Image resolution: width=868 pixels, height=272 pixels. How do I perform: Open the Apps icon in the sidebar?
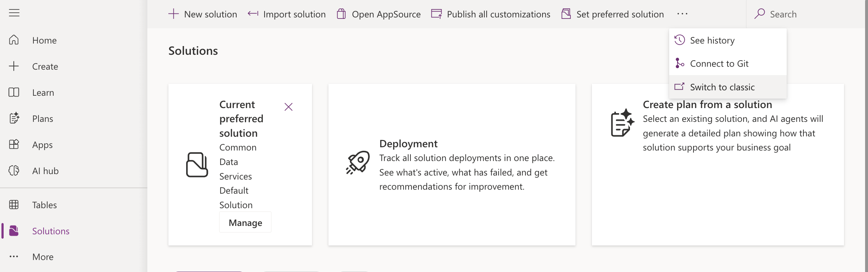pyautogui.click(x=14, y=144)
